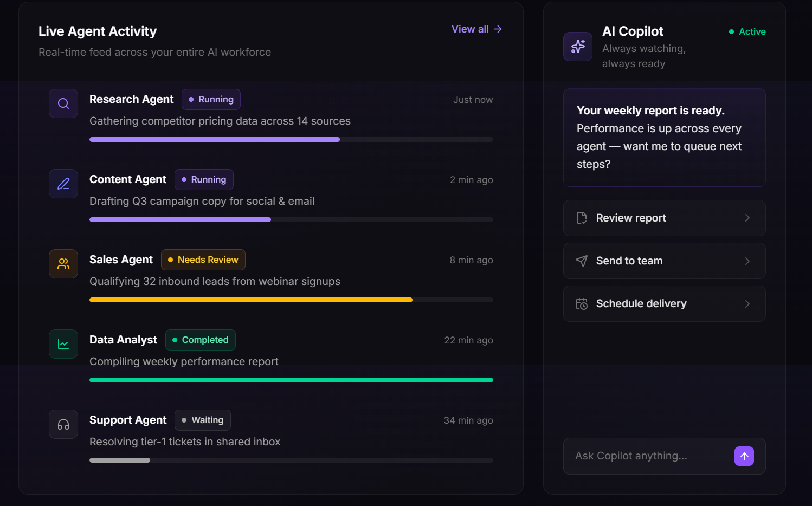Click the Review report document icon
The image size is (812, 506).
point(582,218)
